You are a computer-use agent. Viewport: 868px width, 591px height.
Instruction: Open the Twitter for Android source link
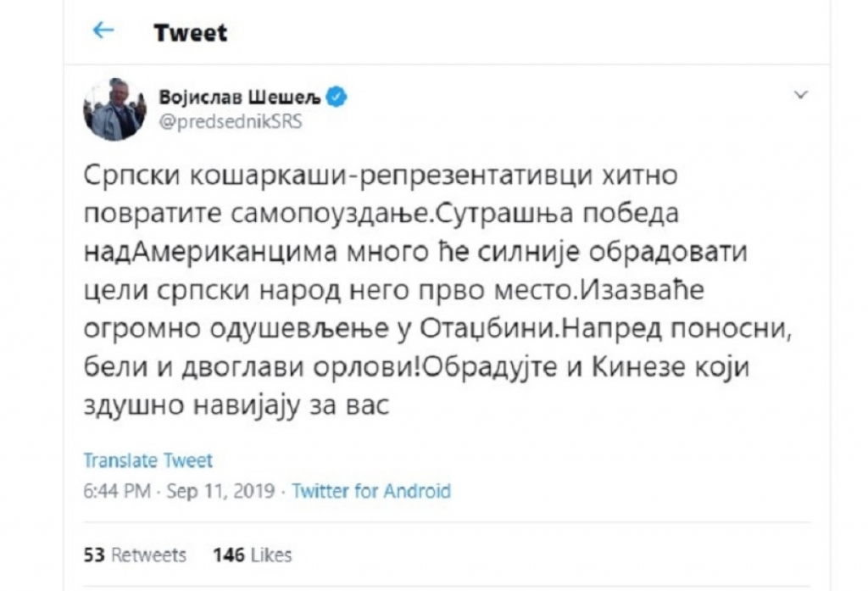[x=371, y=491]
